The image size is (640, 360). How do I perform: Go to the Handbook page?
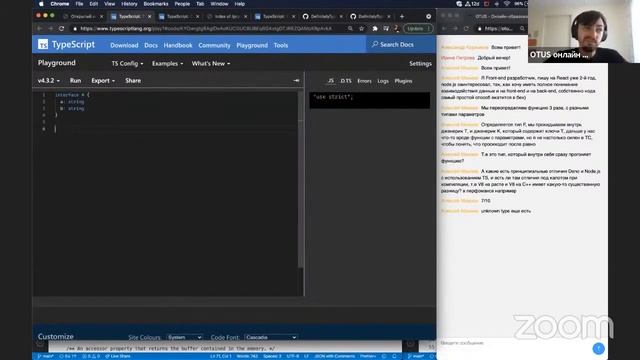tap(178, 45)
